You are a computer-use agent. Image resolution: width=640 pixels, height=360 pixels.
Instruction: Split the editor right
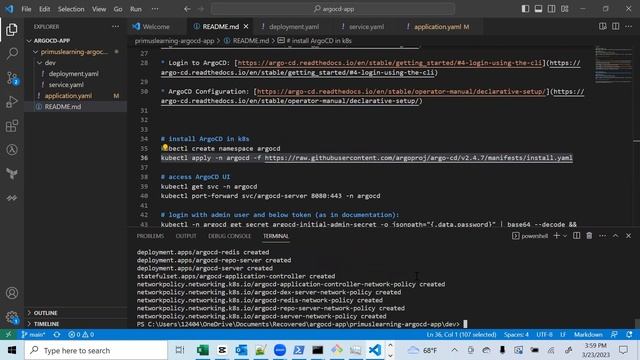[x=616, y=27]
